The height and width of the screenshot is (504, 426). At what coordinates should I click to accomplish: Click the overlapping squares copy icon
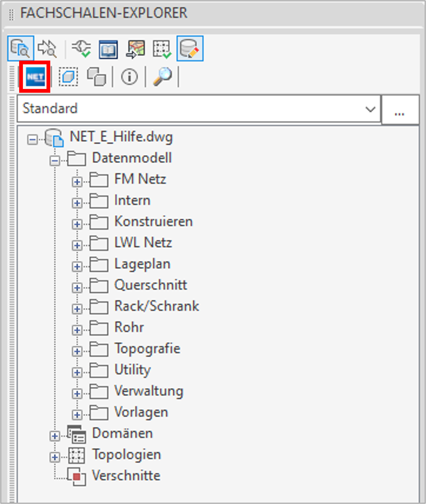(x=96, y=77)
